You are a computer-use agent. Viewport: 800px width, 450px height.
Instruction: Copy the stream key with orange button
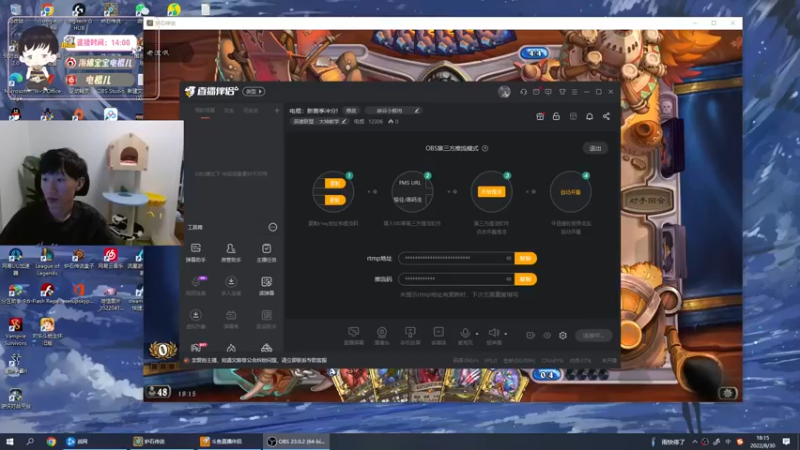tap(526, 279)
